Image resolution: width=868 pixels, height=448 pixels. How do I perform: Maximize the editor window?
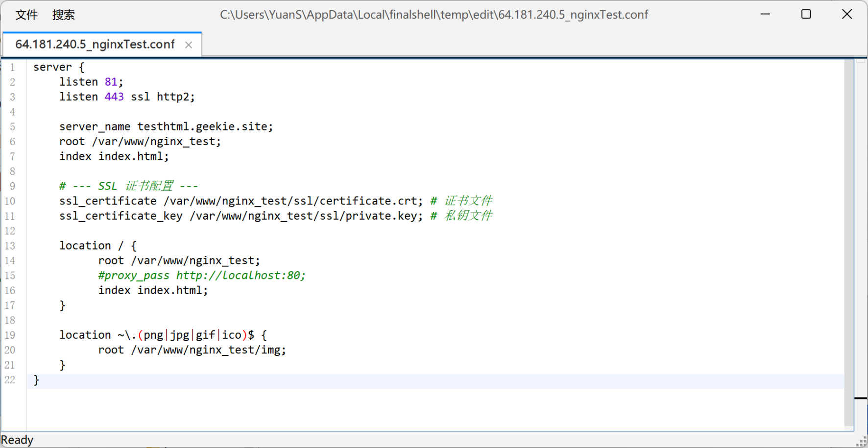tap(806, 14)
